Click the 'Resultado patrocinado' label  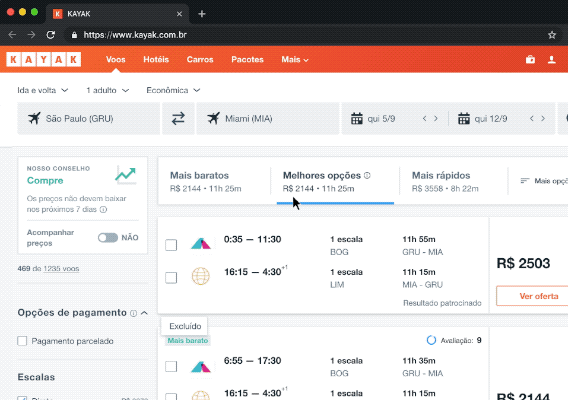442,303
